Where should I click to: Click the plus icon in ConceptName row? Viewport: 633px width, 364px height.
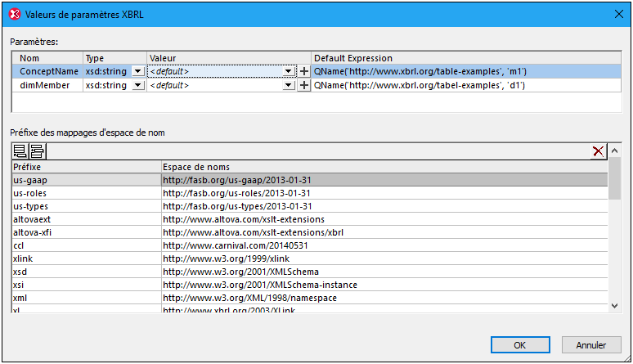[304, 71]
